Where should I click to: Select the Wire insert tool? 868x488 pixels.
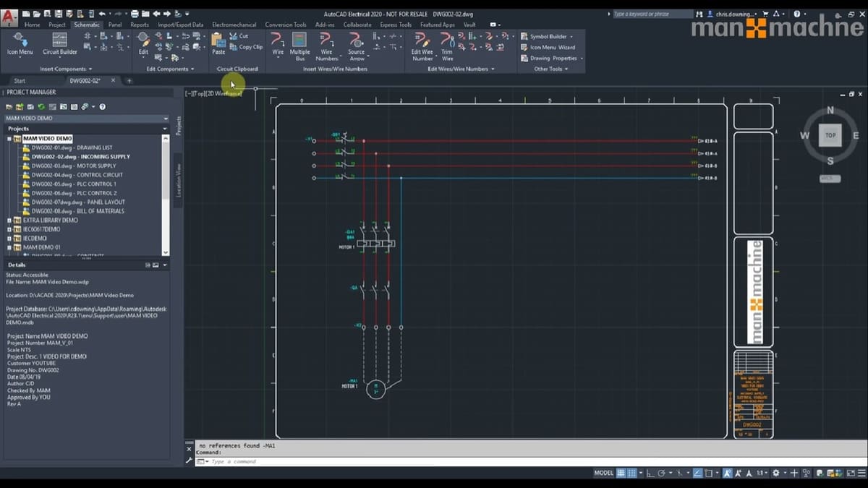click(278, 43)
